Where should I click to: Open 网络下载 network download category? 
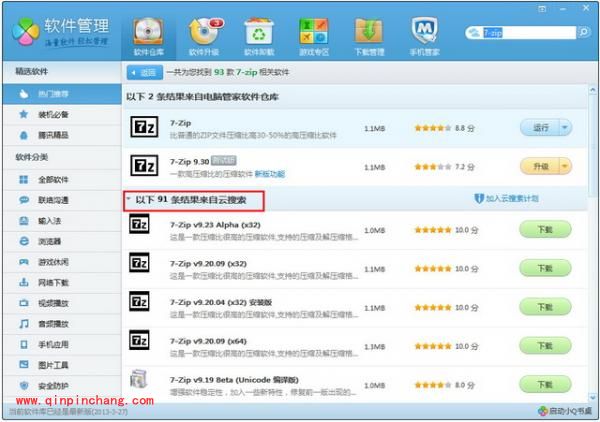coord(62,283)
